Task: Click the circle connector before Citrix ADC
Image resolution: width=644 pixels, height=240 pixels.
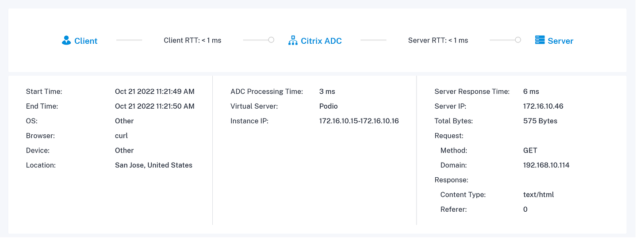Action: pyautogui.click(x=271, y=40)
